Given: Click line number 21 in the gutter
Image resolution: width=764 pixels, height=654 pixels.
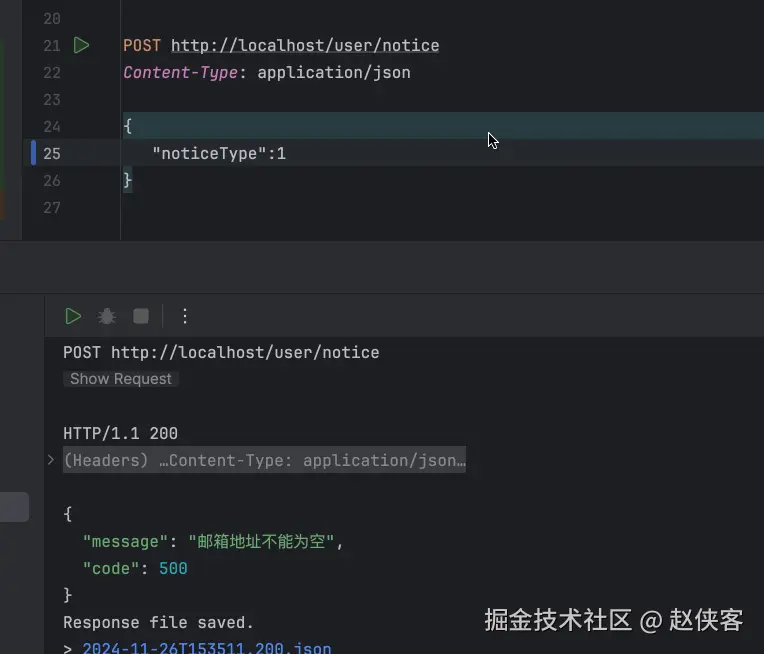Looking at the screenshot, I should [x=52, y=46].
